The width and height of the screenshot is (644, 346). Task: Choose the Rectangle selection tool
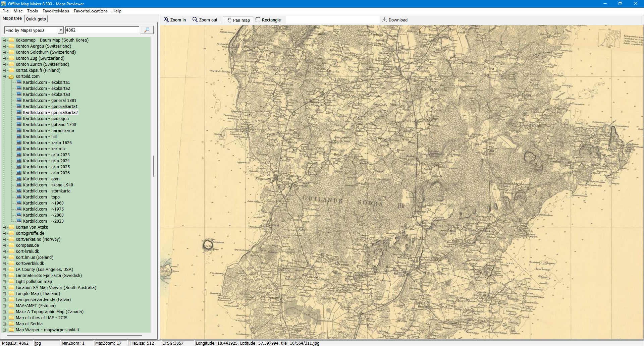(268, 20)
